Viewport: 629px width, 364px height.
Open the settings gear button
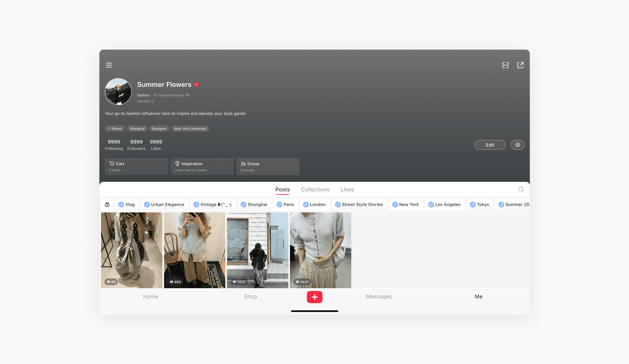pos(517,145)
